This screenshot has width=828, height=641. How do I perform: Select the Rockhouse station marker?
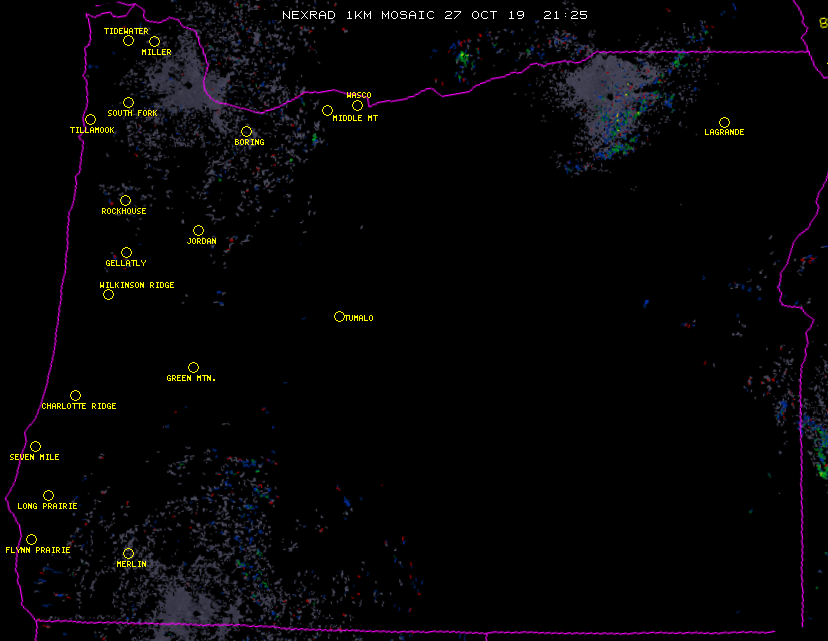pyautogui.click(x=125, y=201)
